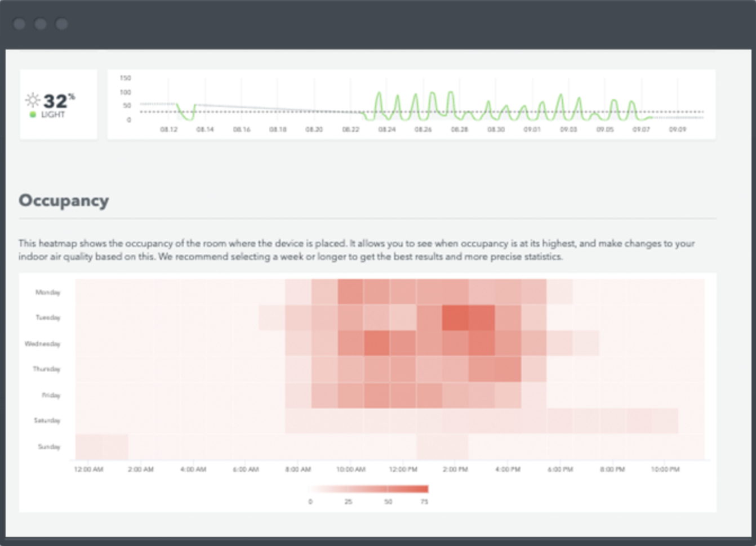The image size is (756, 546).
Task: Click the Occupancy section heading
Action: click(x=64, y=201)
